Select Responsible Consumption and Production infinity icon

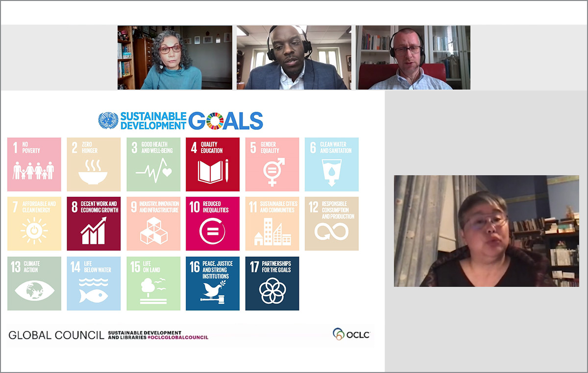332,232
